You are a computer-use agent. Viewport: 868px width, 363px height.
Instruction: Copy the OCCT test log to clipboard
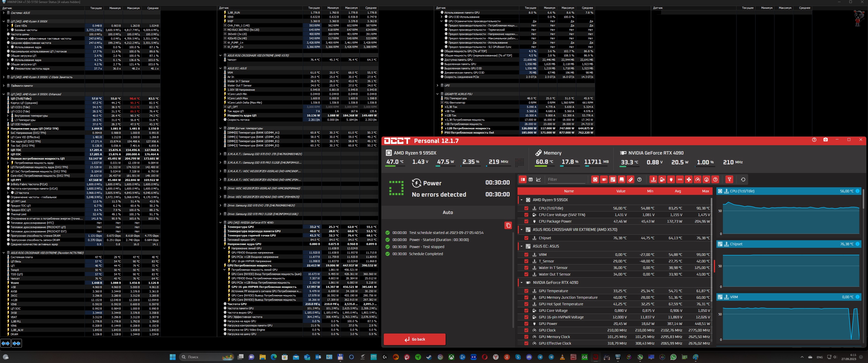[x=508, y=225]
